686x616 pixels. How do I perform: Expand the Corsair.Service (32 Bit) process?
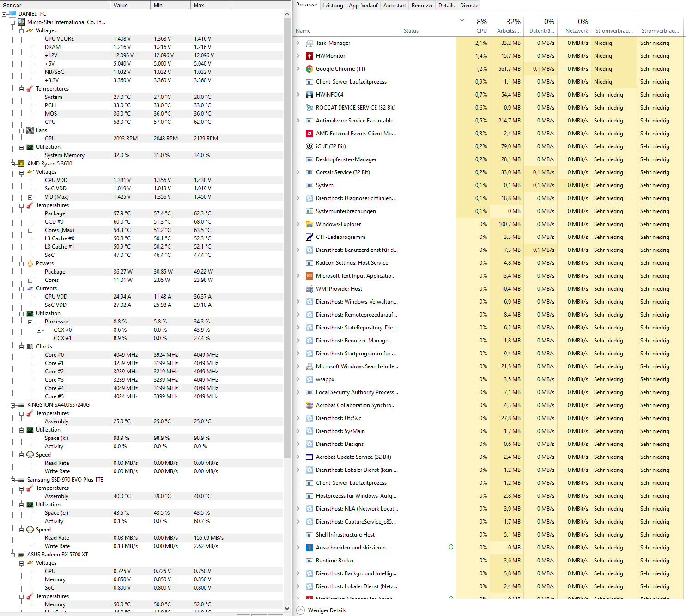coord(298,172)
